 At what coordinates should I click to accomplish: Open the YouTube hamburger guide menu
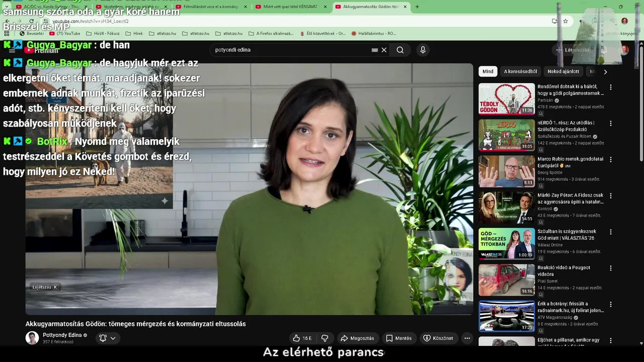[12, 50]
